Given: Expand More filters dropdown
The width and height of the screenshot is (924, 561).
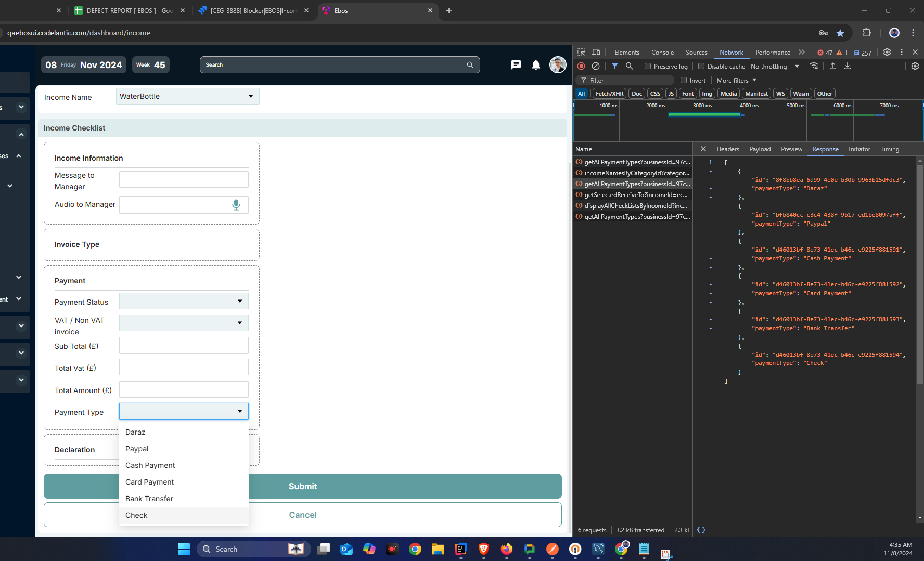Looking at the screenshot, I should 737,80.
